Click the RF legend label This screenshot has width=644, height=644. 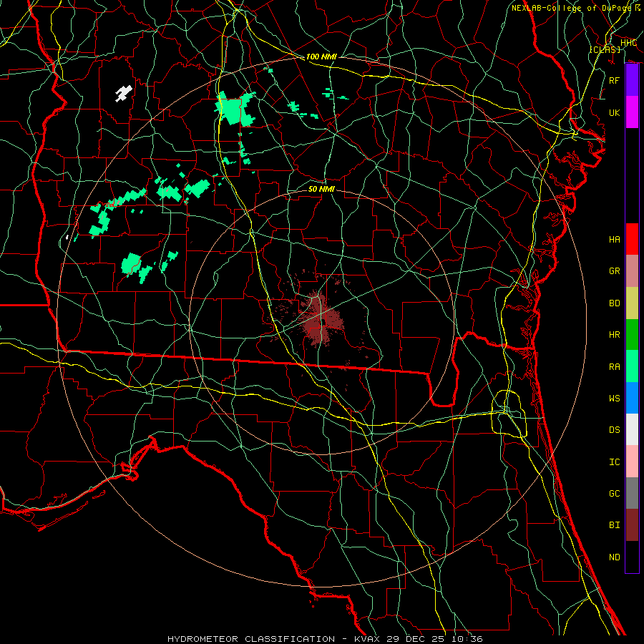pos(614,80)
